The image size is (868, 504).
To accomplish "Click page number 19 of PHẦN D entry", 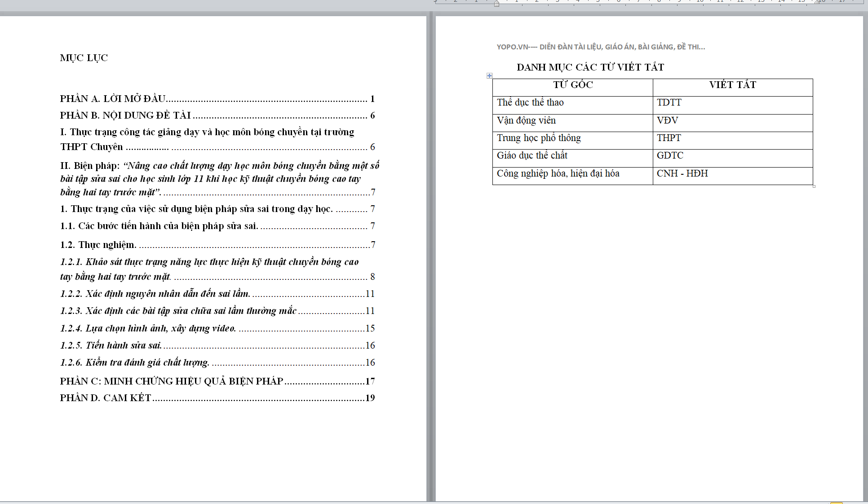I will point(370,398).
